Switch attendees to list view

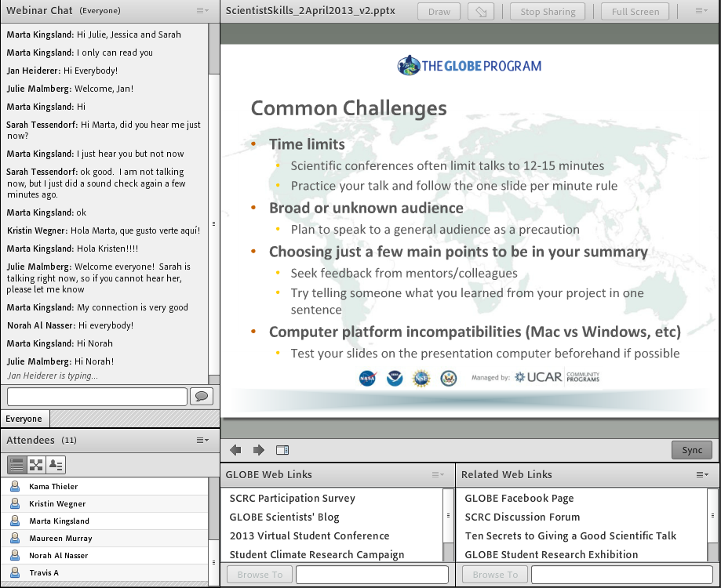(16, 465)
